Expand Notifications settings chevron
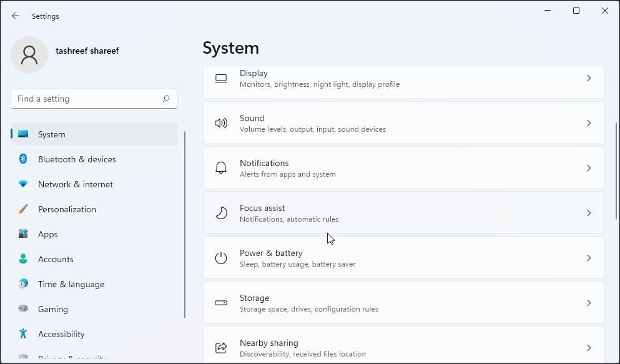Image resolution: width=620 pixels, height=364 pixels. [x=589, y=168]
